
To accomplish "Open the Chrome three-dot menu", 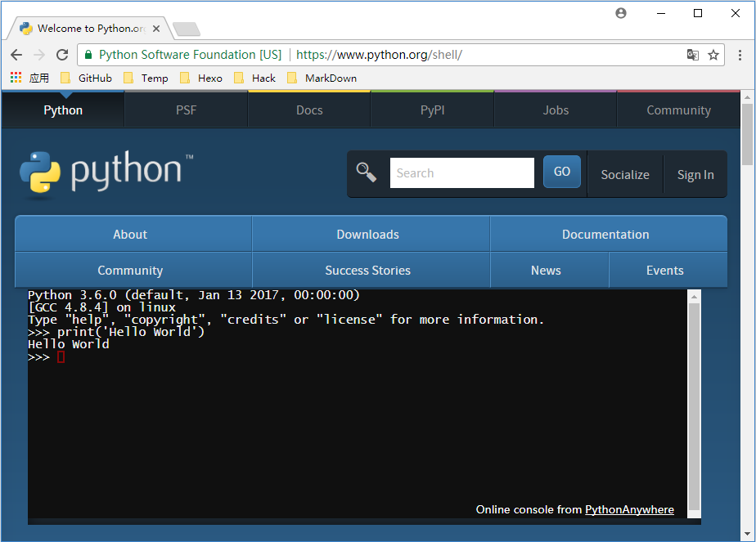I will pyautogui.click(x=740, y=55).
